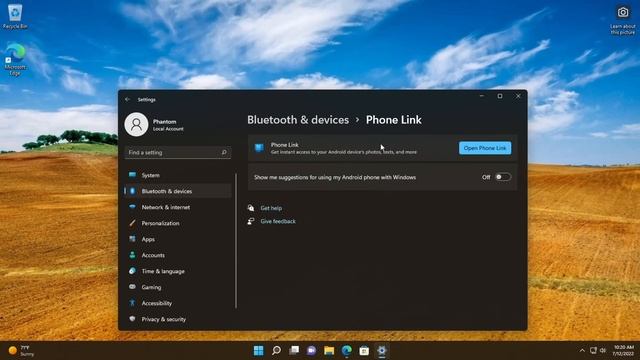Click the Privacy & security shield icon
Screen dimensions: 640x360
coord(132,319)
